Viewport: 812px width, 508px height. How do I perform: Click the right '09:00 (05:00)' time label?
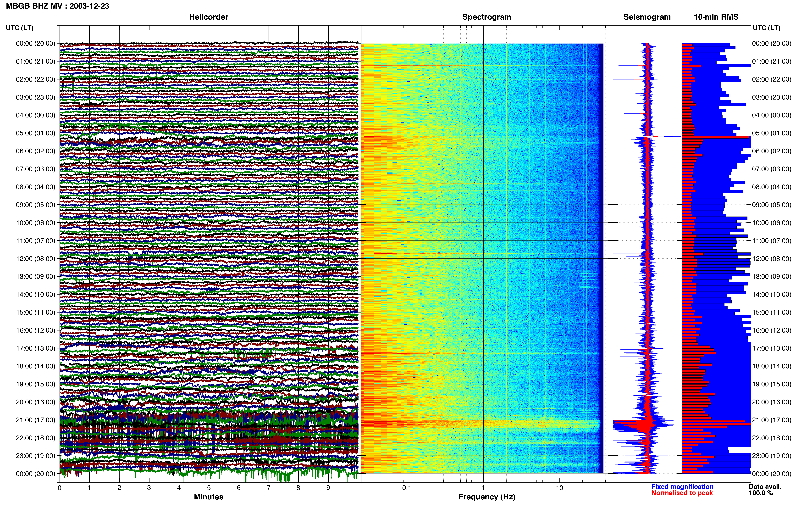pos(772,205)
